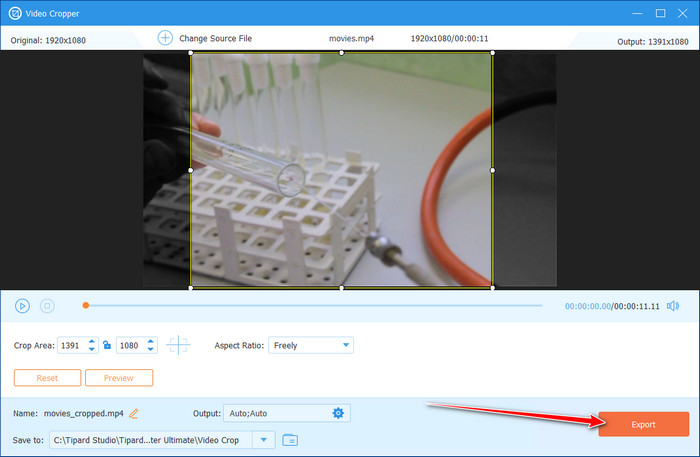Stop playback with the stop button
The width and height of the screenshot is (700, 457).
click(x=47, y=306)
